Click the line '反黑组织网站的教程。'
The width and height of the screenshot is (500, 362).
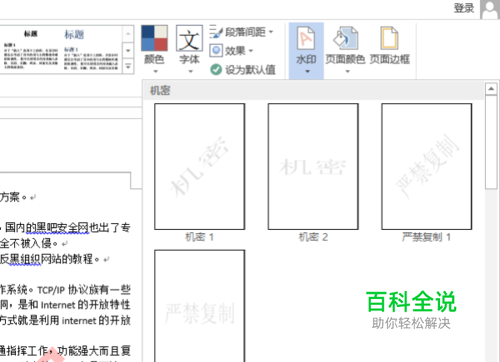(50, 259)
